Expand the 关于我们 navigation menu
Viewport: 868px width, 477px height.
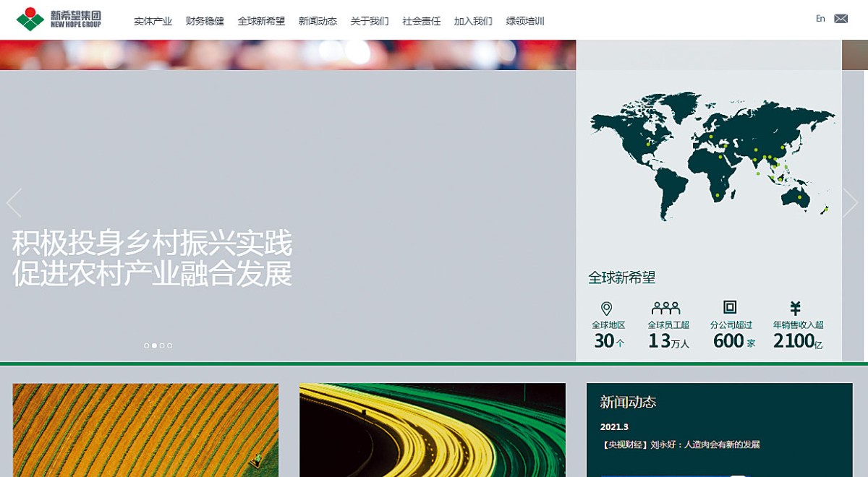point(369,21)
